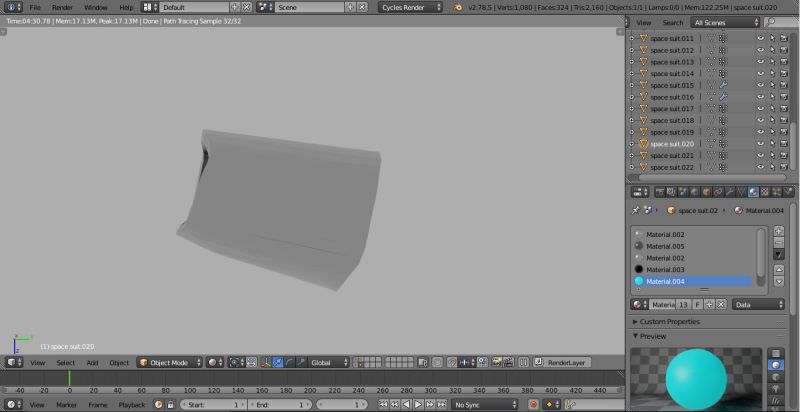Open the Physics properties tab icon
800x412 pixels.
coord(789,192)
